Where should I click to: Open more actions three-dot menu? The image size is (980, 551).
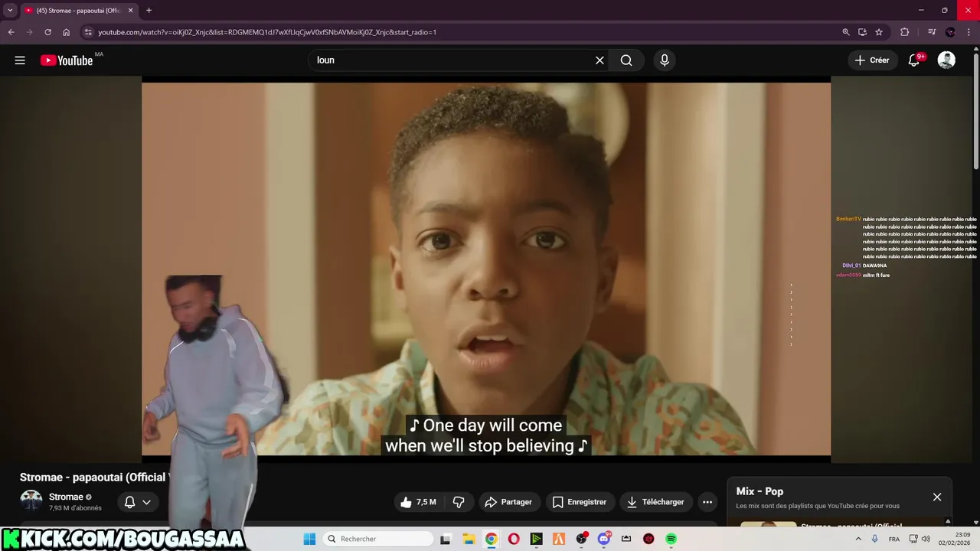pyautogui.click(x=707, y=502)
